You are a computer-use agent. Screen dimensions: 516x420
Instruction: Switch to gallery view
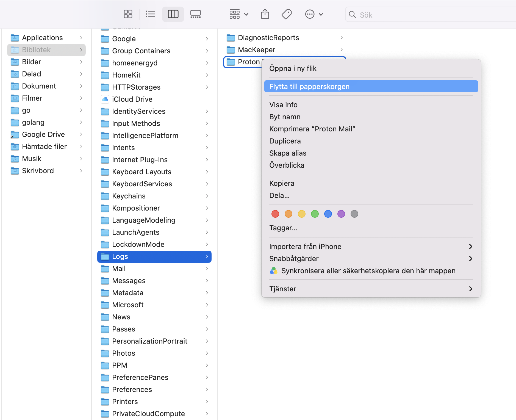pos(196,14)
